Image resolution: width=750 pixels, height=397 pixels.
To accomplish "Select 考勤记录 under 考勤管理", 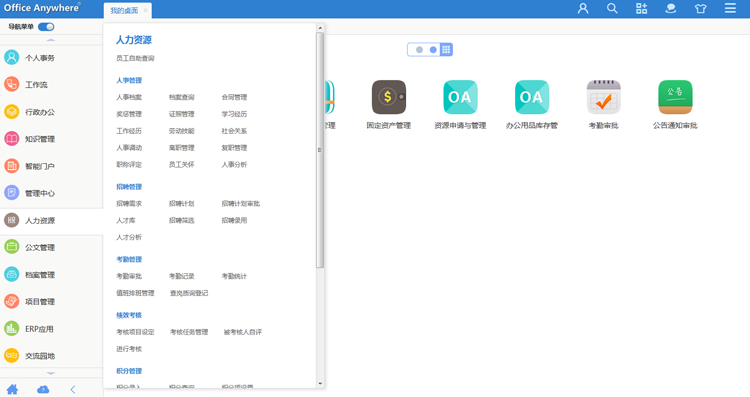I will pyautogui.click(x=182, y=276).
